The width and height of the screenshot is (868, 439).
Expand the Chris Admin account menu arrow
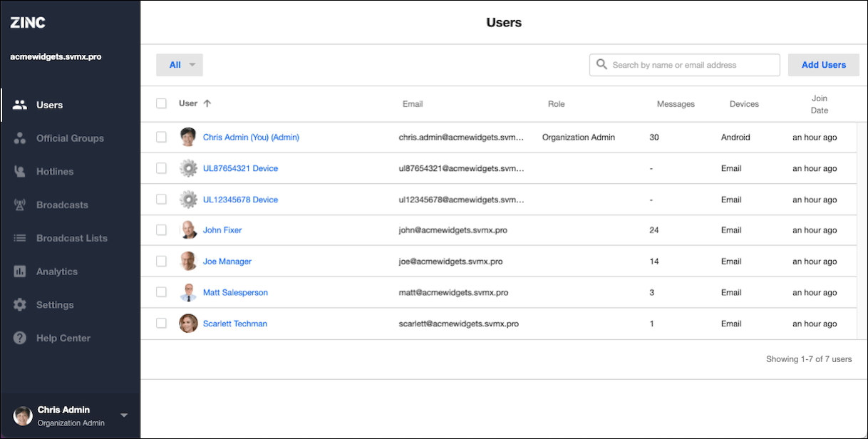point(124,415)
